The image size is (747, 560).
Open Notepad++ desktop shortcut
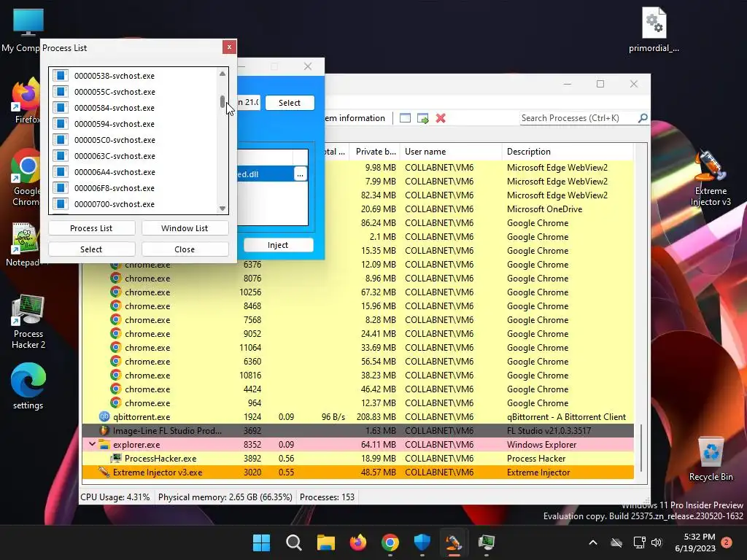pyautogui.click(x=24, y=244)
